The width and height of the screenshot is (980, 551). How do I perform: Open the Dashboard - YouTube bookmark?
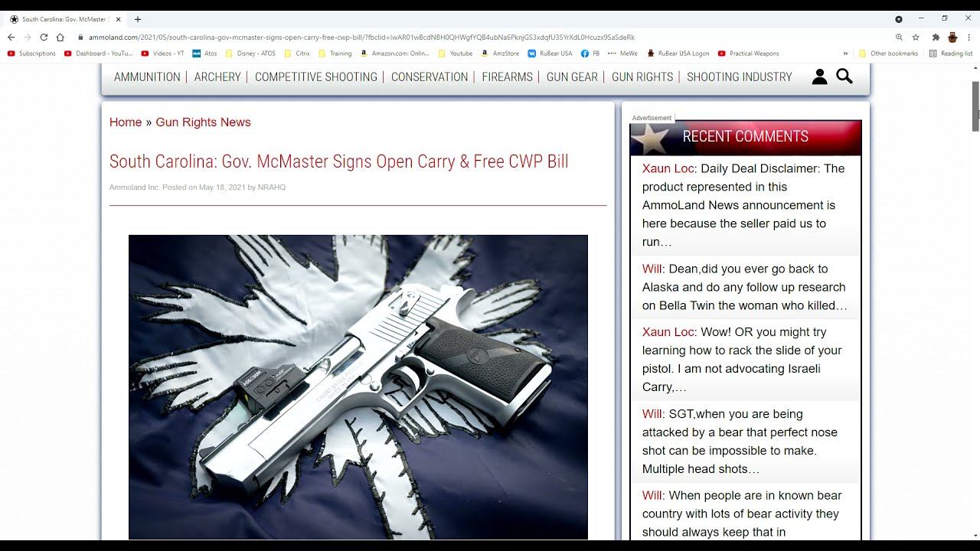tap(99, 54)
